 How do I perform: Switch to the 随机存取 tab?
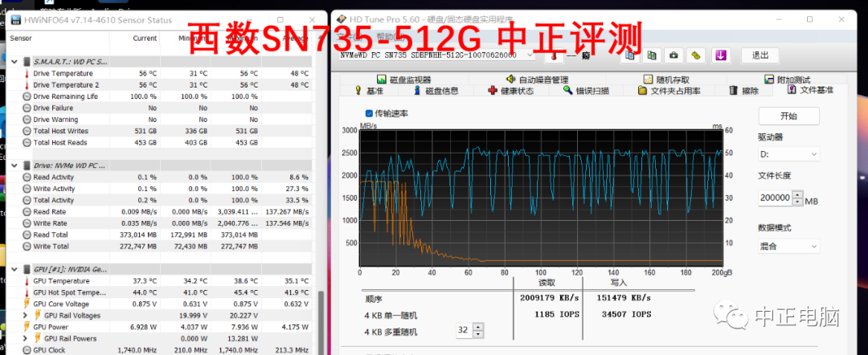pyautogui.click(x=666, y=80)
